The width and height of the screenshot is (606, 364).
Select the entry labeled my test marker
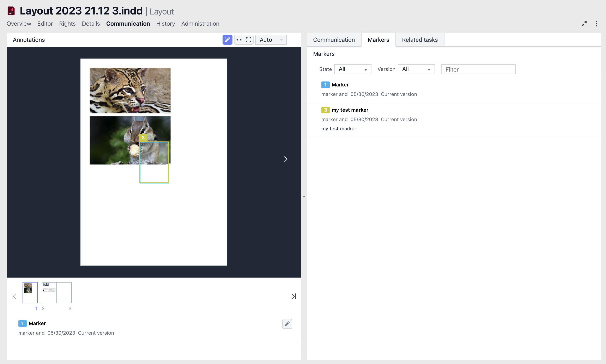tap(350, 110)
